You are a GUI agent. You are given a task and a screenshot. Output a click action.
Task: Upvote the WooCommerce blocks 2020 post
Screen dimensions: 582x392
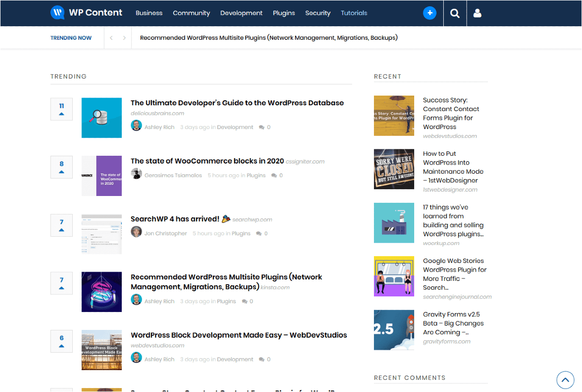coord(62,167)
